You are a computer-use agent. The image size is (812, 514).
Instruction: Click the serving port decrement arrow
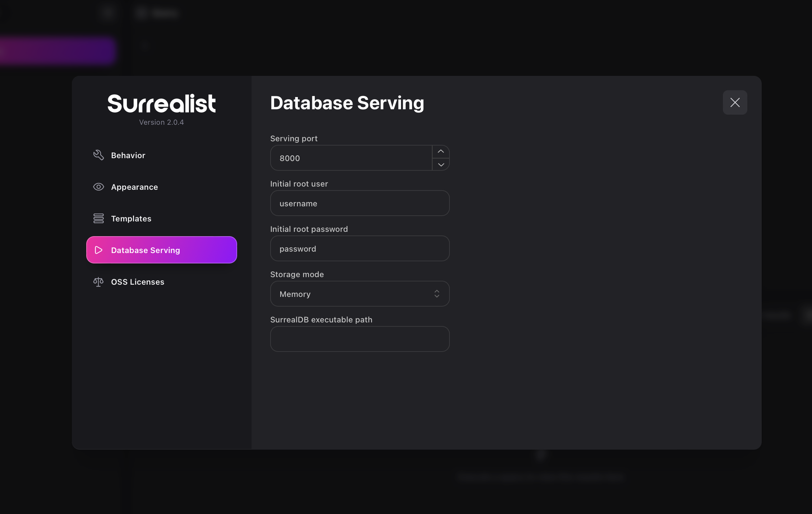point(441,164)
